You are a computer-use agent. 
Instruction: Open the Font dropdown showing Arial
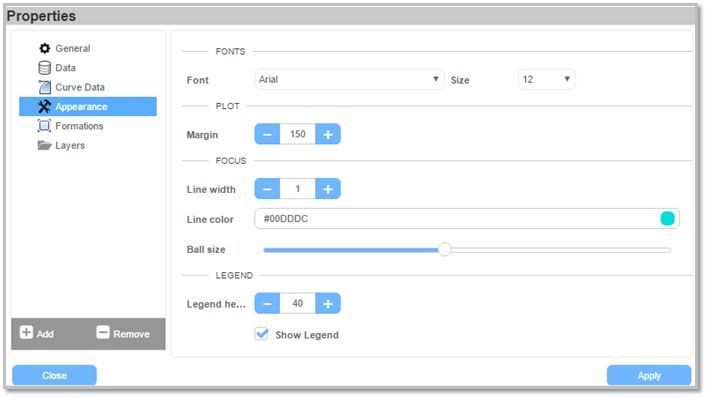click(349, 79)
